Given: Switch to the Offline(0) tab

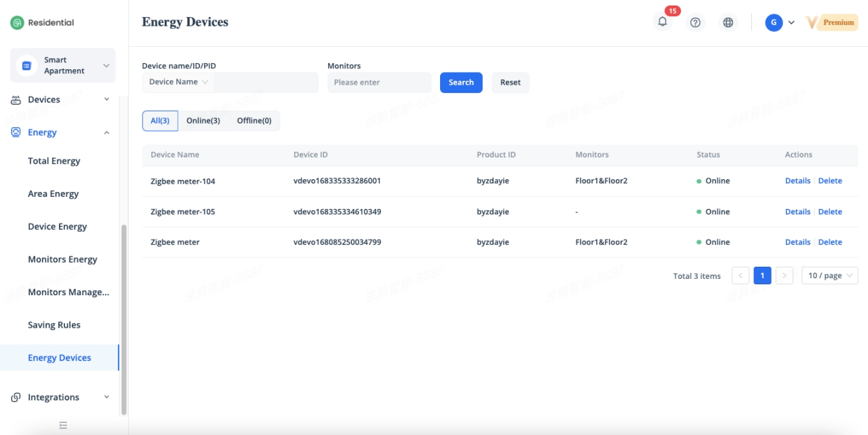Looking at the screenshot, I should pos(254,121).
